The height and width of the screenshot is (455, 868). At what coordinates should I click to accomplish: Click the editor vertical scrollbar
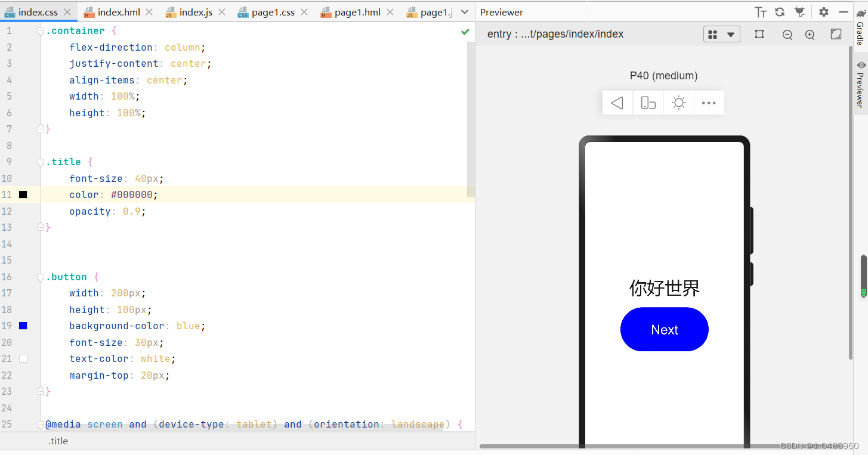471,119
